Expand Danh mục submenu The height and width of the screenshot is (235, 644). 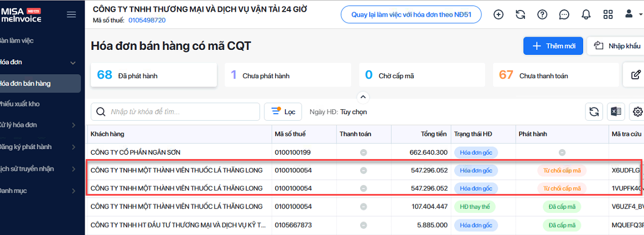[x=73, y=191]
